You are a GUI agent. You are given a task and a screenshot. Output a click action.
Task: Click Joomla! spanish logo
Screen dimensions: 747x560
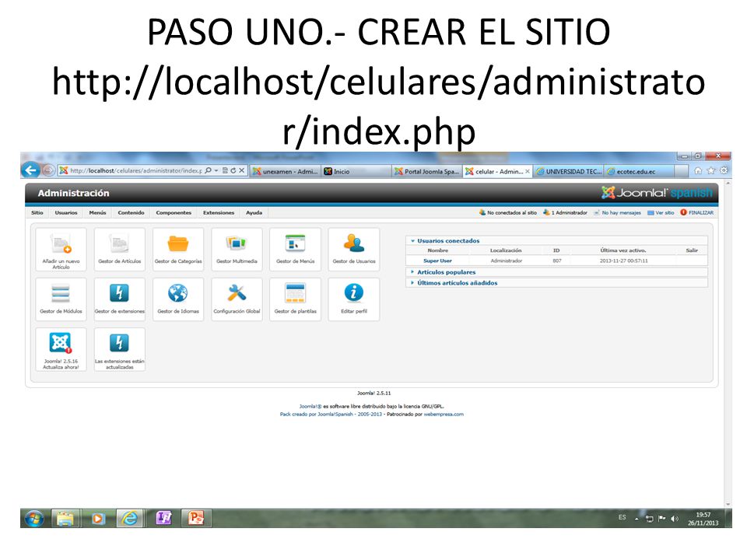(657, 193)
